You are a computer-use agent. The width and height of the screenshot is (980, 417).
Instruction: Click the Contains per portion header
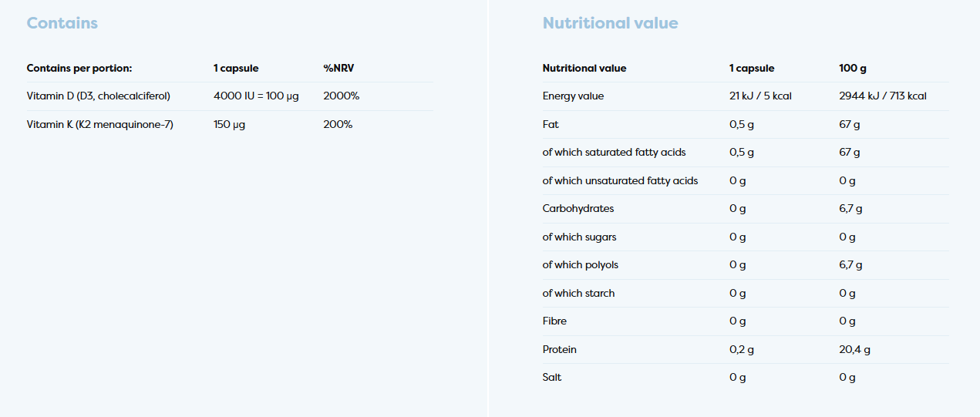79,68
